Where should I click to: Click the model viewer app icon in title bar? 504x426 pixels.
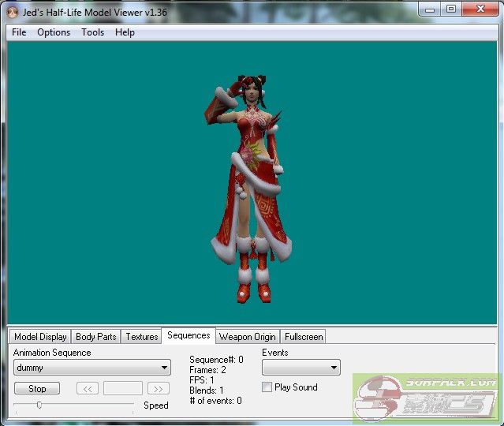point(13,13)
